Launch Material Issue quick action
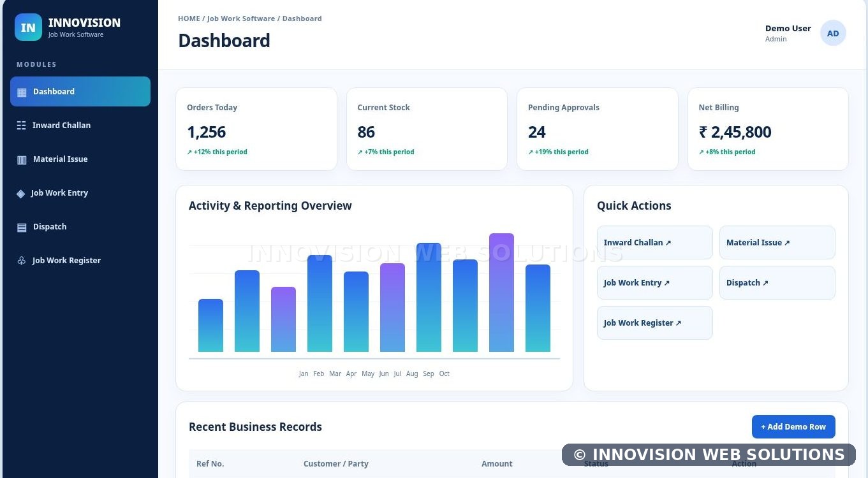868x478 pixels. click(x=777, y=243)
